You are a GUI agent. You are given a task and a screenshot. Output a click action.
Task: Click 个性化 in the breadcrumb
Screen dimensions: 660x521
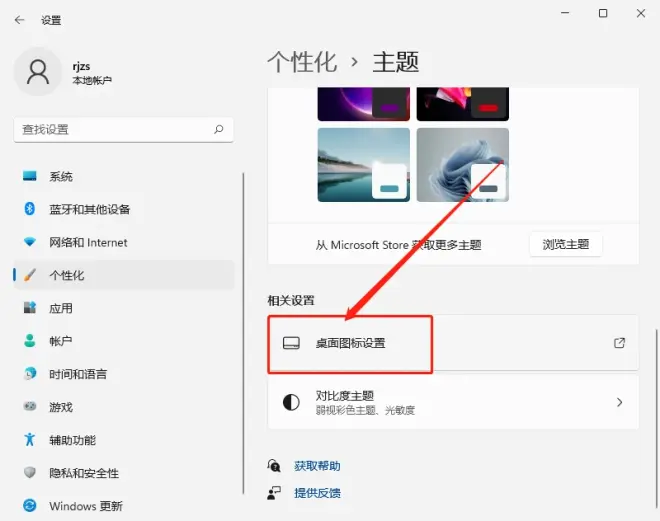[302, 62]
